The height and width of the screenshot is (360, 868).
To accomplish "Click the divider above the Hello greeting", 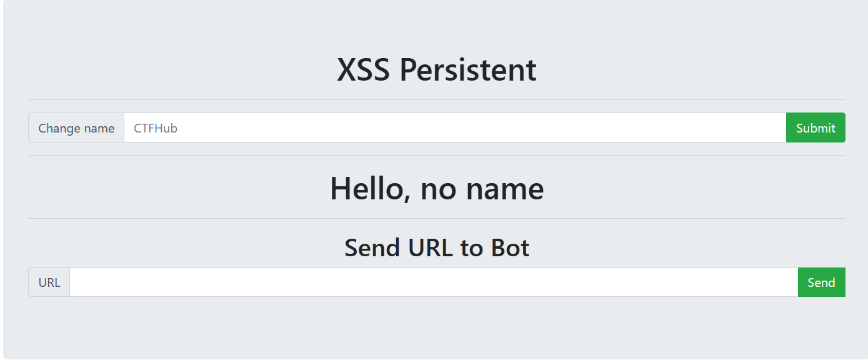I will pyautogui.click(x=437, y=155).
